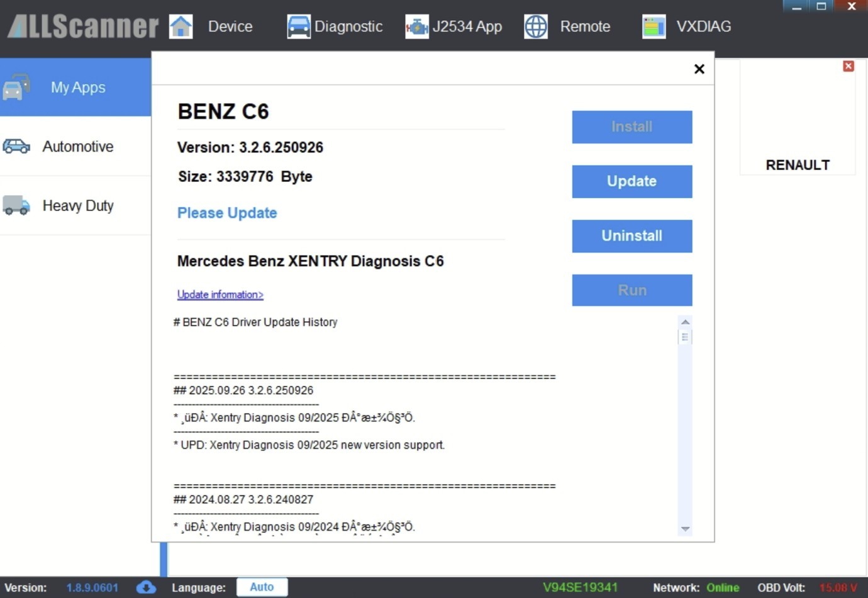Open the Device menu
The width and height of the screenshot is (868, 598).
point(230,26)
